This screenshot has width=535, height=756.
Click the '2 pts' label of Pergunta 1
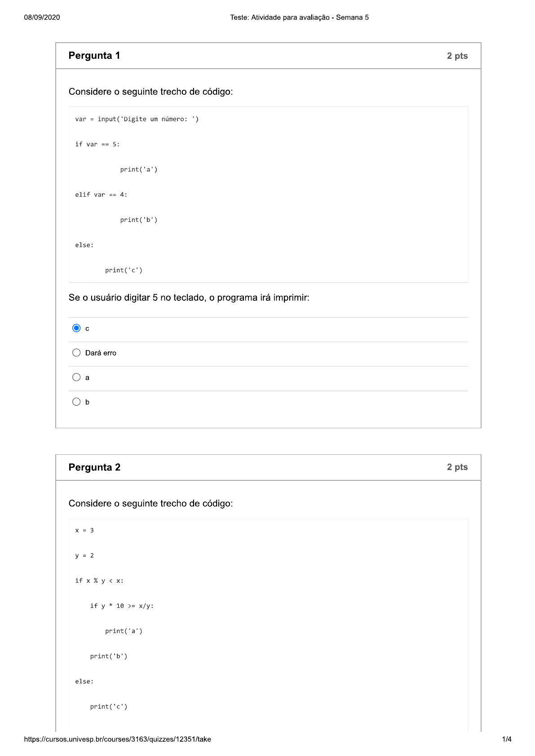click(x=457, y=55)
